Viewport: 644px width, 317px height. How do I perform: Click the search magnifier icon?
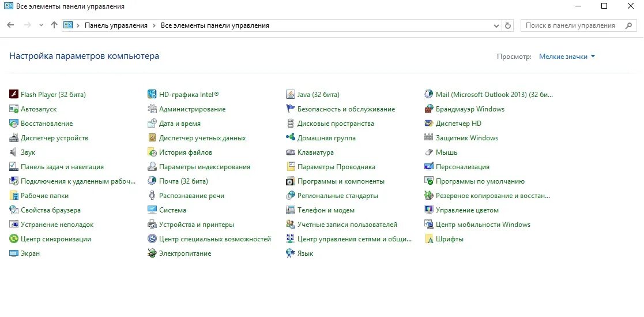click(x=628, y=25)
